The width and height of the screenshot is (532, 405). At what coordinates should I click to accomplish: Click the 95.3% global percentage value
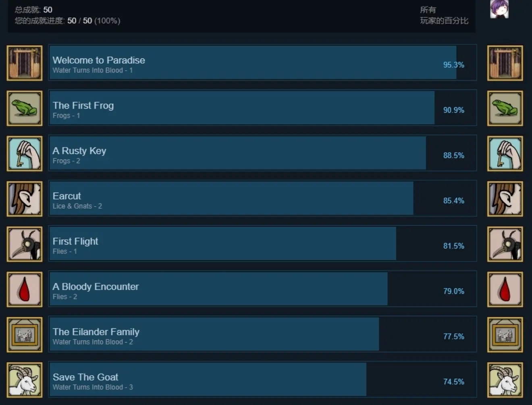453,65
